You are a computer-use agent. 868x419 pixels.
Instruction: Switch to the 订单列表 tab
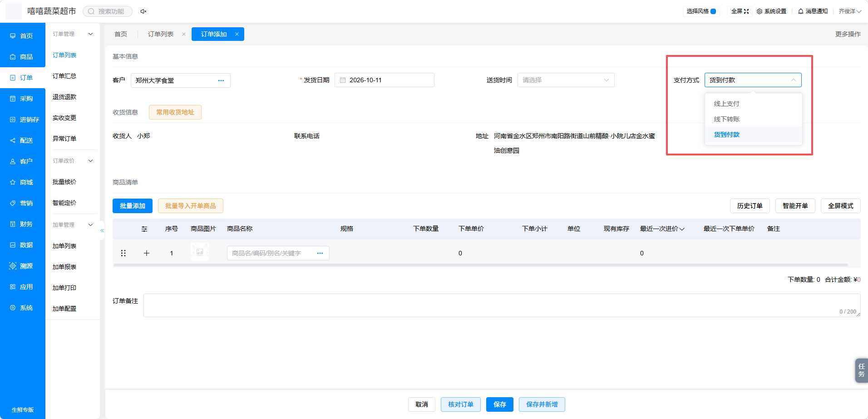coord(161,34)
